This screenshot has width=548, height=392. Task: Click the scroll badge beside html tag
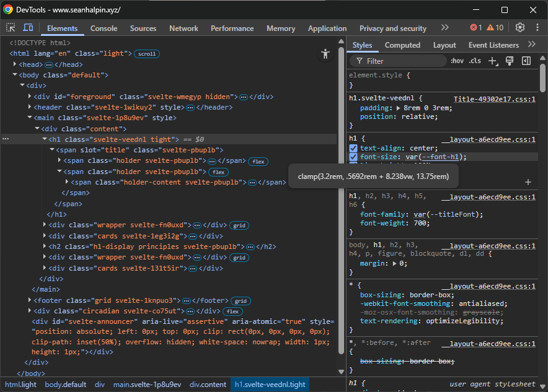[x=147, y=54]
